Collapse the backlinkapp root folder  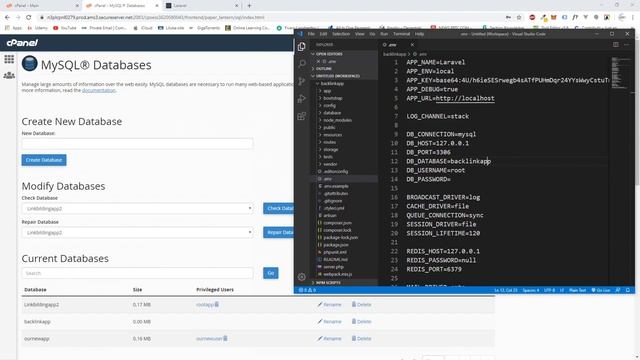tap(332, 84)
